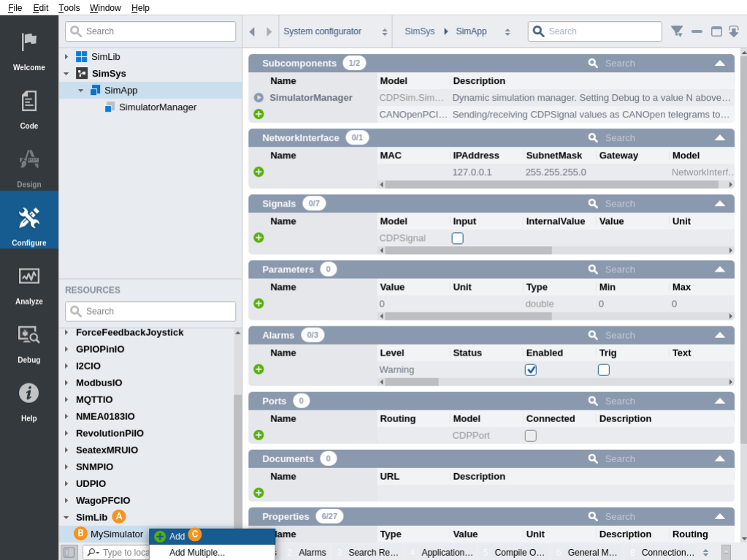
Task: Uncheck the Alarms Enabled checkbox
Action: click(531, 370)
